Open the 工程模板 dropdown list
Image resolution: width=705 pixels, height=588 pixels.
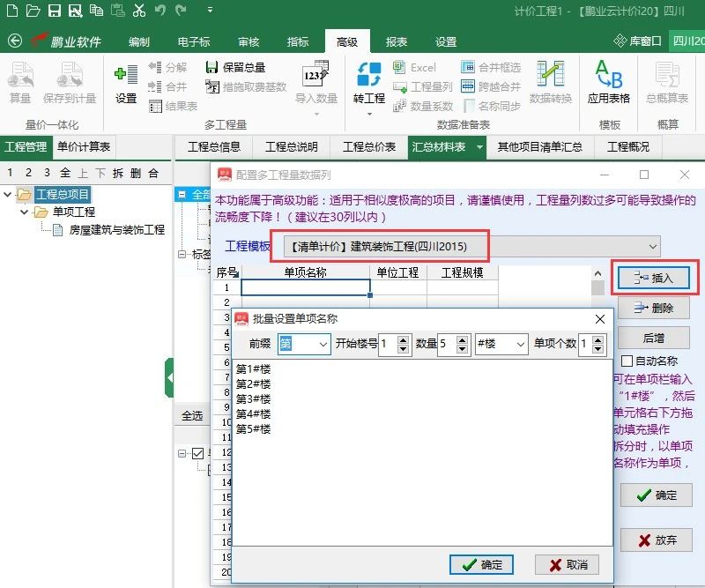[652, 246]
